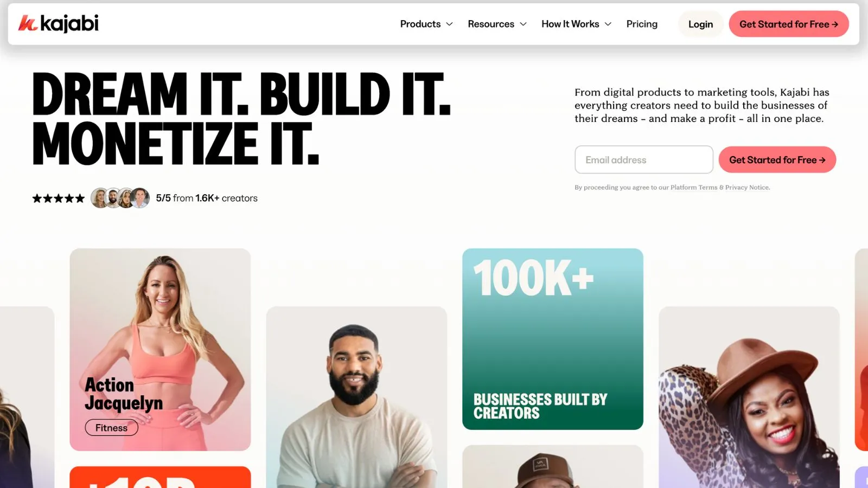Open the bearded man creator card
Viewport: 868px width, 488px height.
[356, 397]
